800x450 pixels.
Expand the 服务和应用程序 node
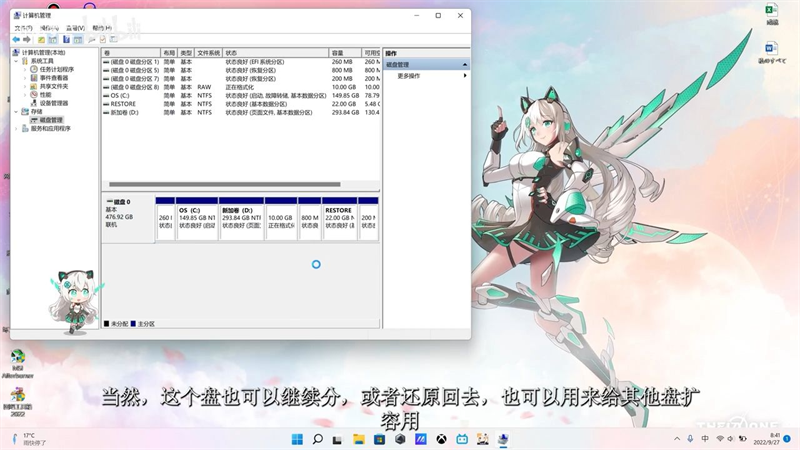tap(16, 129)
